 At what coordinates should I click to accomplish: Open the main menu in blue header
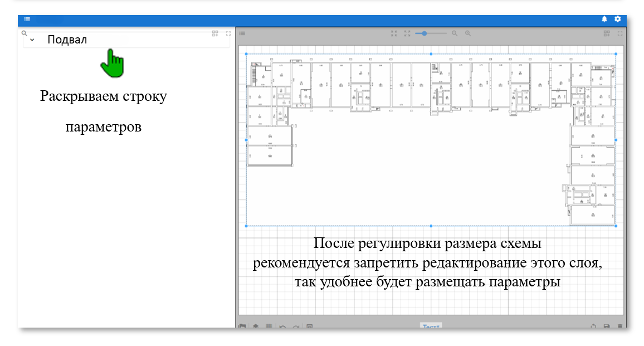click(27, 19)
